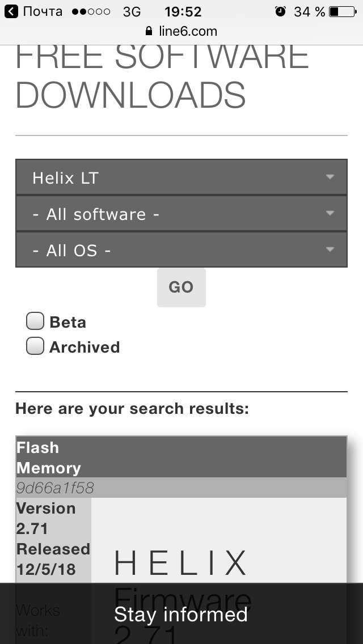The width and height of the screenshot is (363, 644).
Task: Tap the Stay informed banner
Action: click(x=181, y=615)
